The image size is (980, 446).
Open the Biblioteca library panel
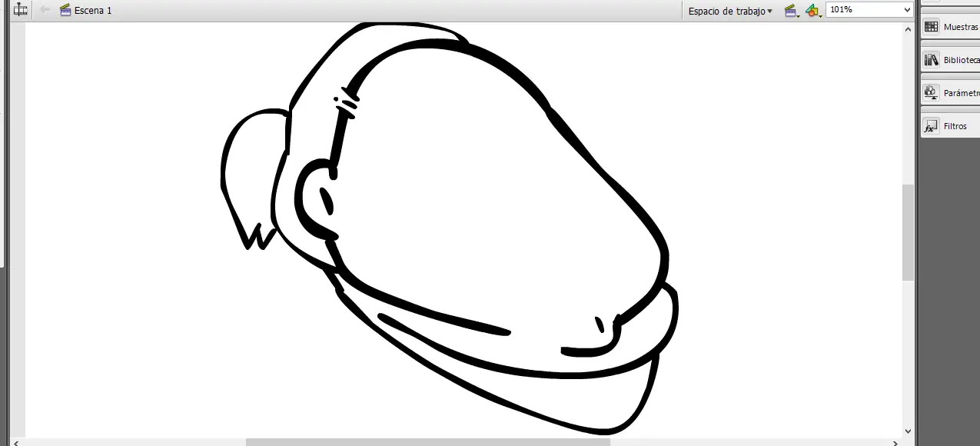pyautogui.click(x=951, y=60)
